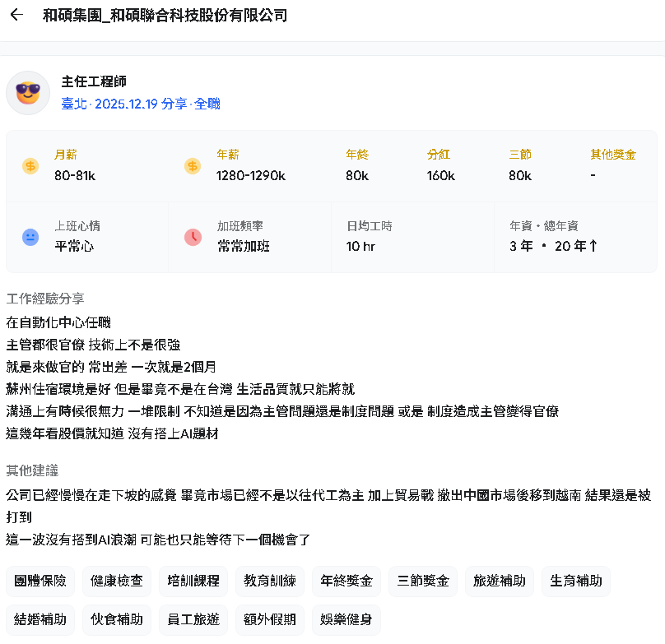Click the red clock 加班頻率 icon
The image size is (665, 644).
click(193, 237)
